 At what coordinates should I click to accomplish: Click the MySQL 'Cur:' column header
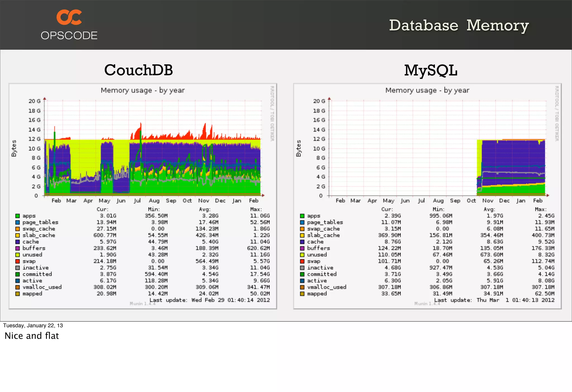tap(387, 209)
